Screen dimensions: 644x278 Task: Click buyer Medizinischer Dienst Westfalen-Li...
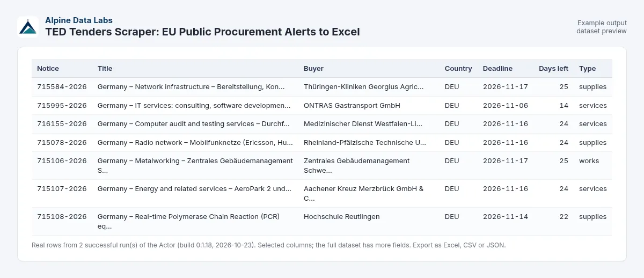[x=363, y=124]
